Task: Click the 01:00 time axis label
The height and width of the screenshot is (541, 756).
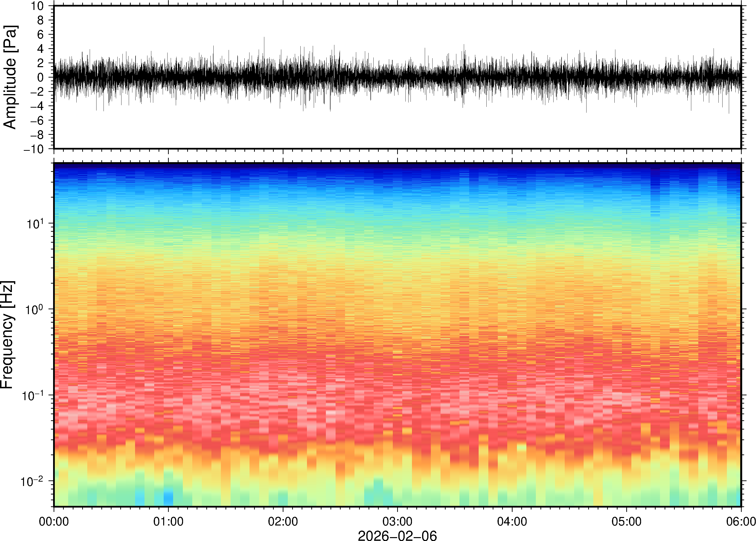Action: 168,521
